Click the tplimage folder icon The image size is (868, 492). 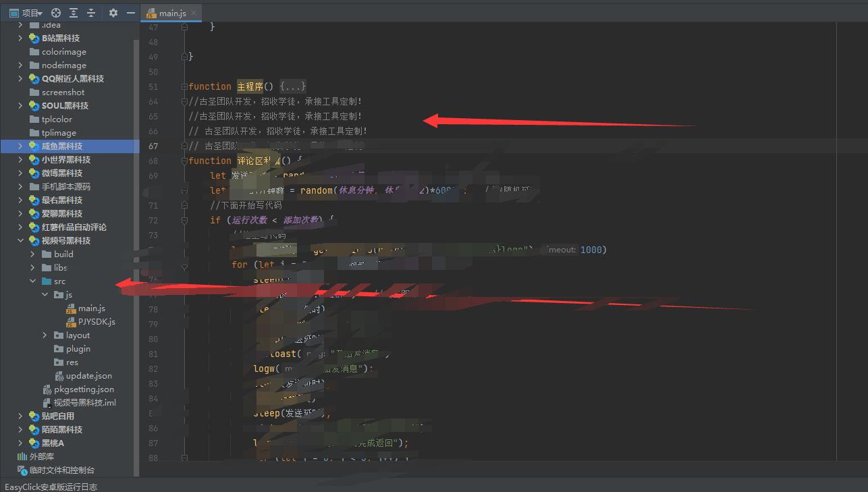tap(34, 133)
